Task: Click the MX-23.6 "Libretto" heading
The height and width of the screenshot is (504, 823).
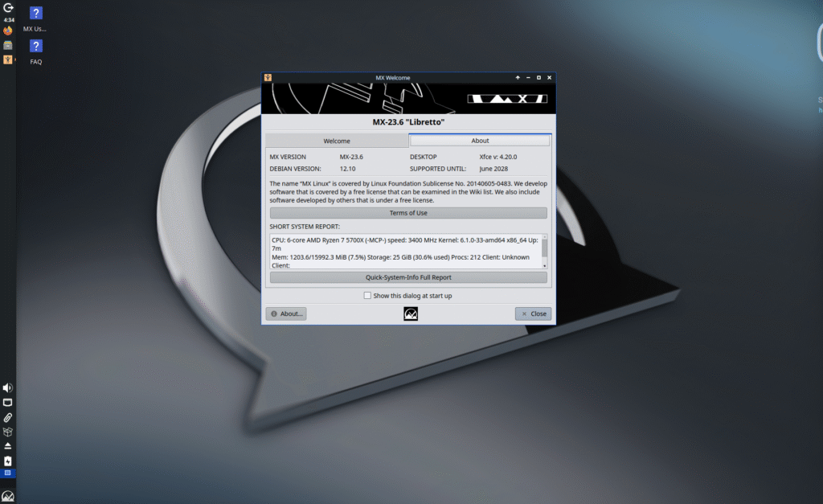Action: (x=408, y=122)
